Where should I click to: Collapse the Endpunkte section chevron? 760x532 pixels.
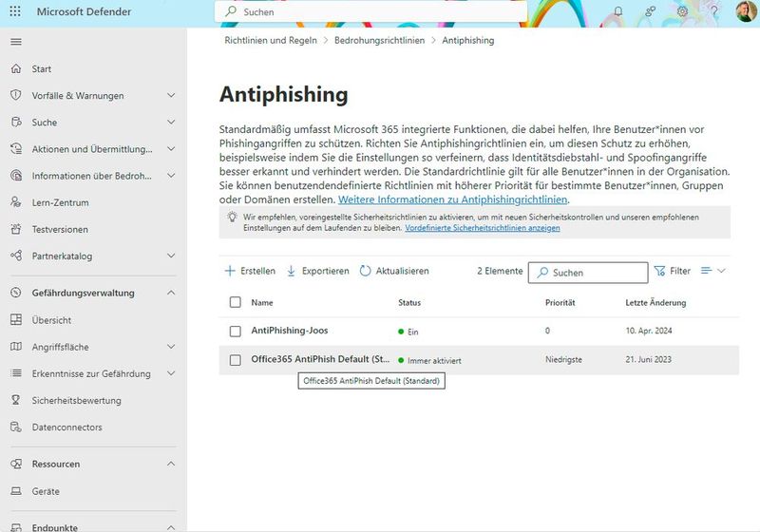click(x=171, y=527)
